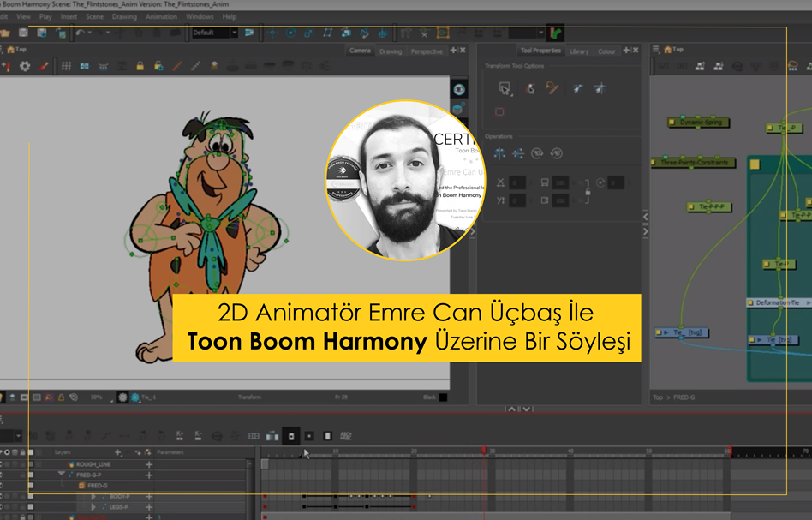Click the green arrow scripting icon in top toolbar
This screenshot has width=812, height=520.
pyautogui.click(x=556, y=33)
